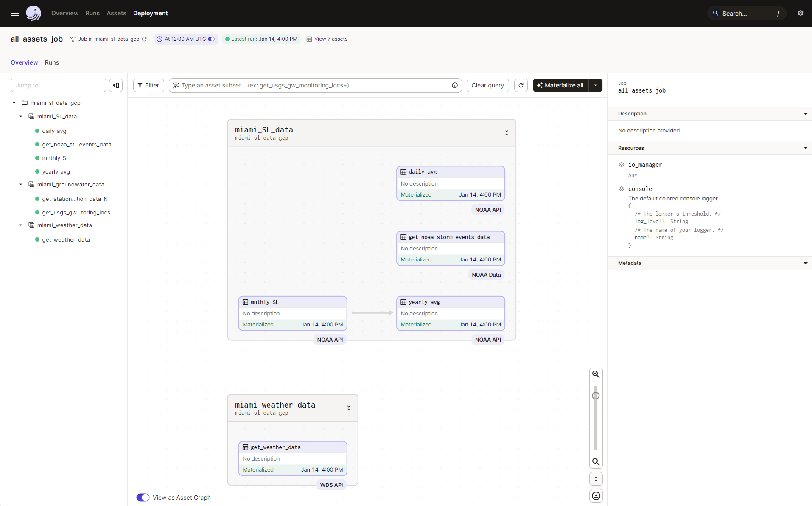Click the asset subset info icon
The height and width of the screenshot is (506, 812).
pos(455,85)
